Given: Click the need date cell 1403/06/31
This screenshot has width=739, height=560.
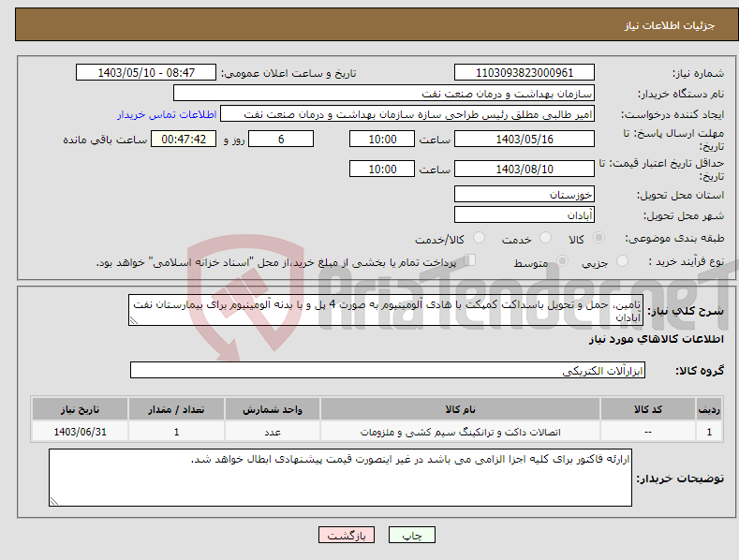Looking at the screenshot, I should pyautogui.click(x=81, y=432).
